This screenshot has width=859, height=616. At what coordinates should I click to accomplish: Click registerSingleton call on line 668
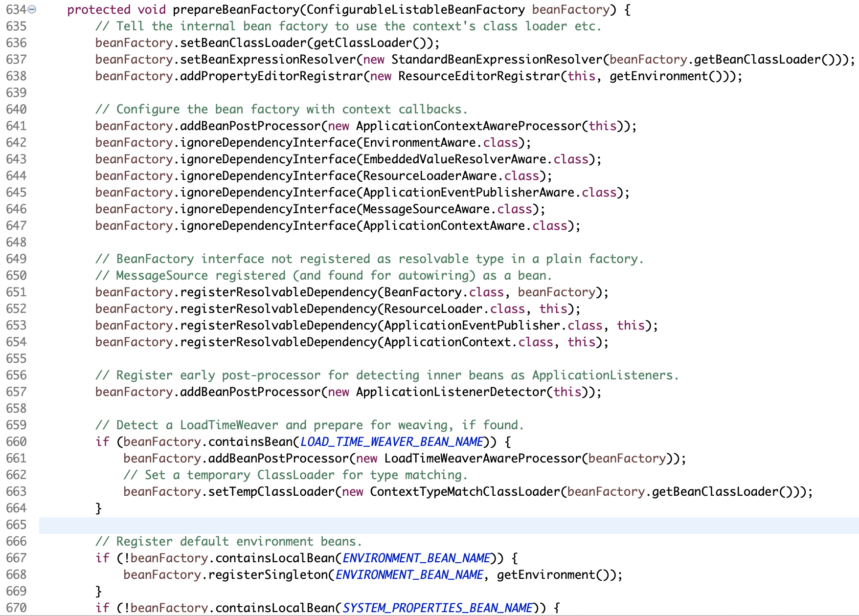[268, 575]
